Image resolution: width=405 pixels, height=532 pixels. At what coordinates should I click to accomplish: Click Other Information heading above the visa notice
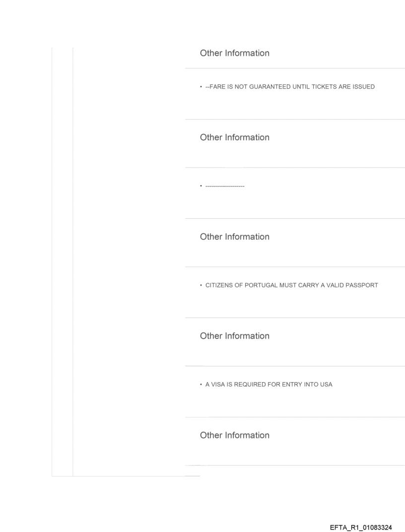(234, 336)
